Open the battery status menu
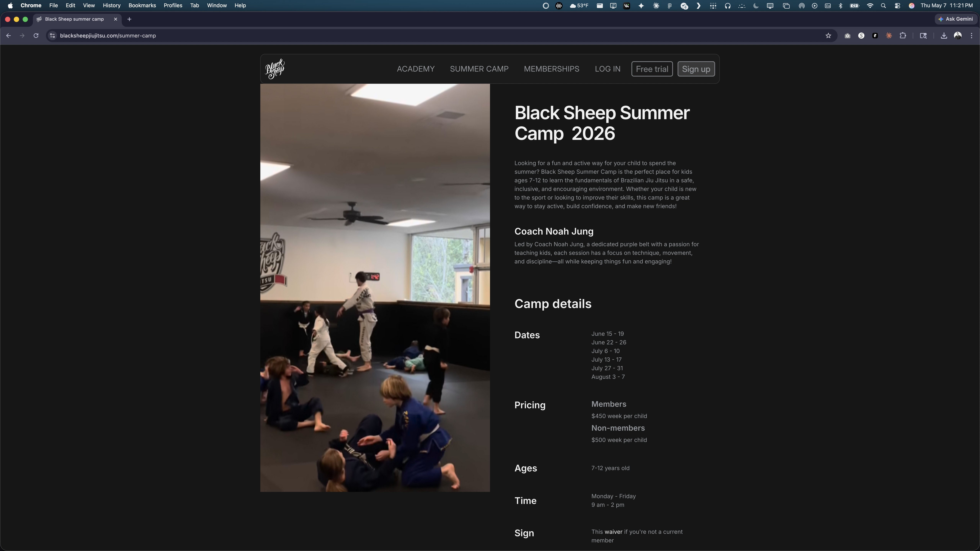The image size is (980, 551). coord(854,5)
